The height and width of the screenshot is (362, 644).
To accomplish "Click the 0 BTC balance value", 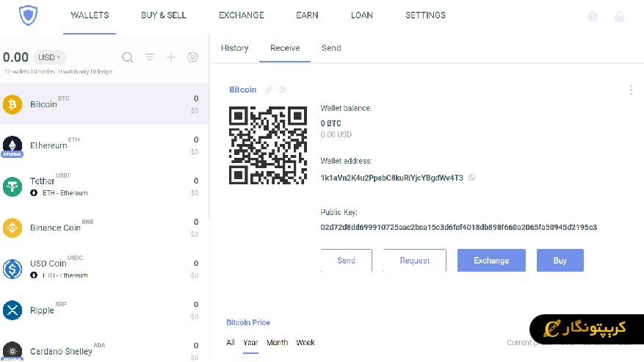I will [x=330, y=123].
